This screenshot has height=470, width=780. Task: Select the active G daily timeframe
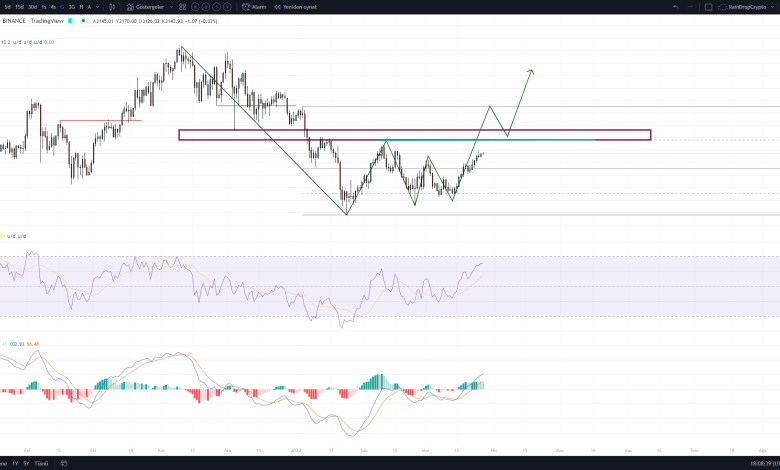62,7
